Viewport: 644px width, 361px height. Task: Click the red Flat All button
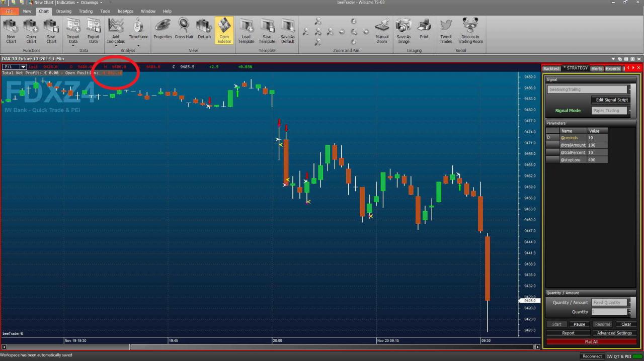(591, 342)
